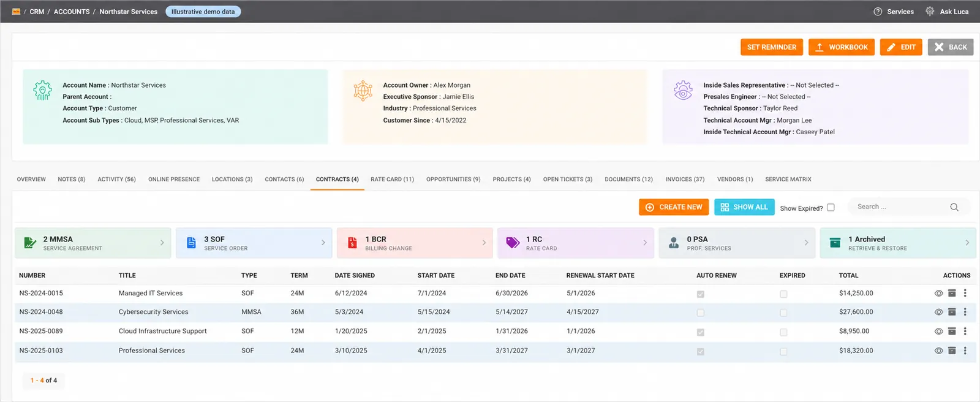
Task: Click the MMSA service agreement icon
Action: pos(30,243)
